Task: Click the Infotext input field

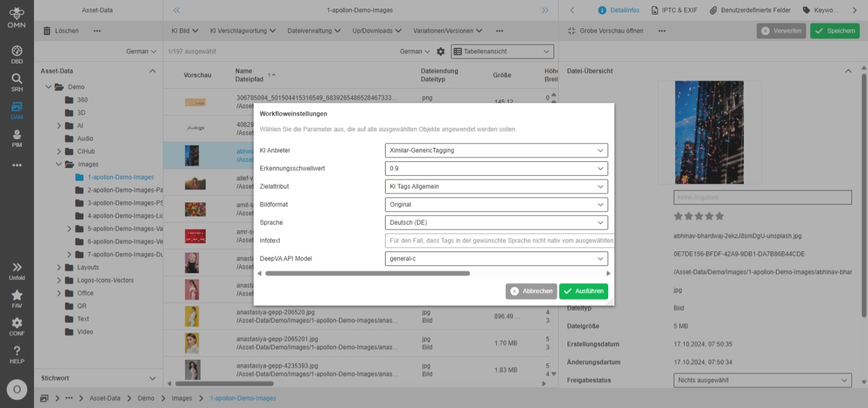Action: pyautogui.click(x=499, y=241)
